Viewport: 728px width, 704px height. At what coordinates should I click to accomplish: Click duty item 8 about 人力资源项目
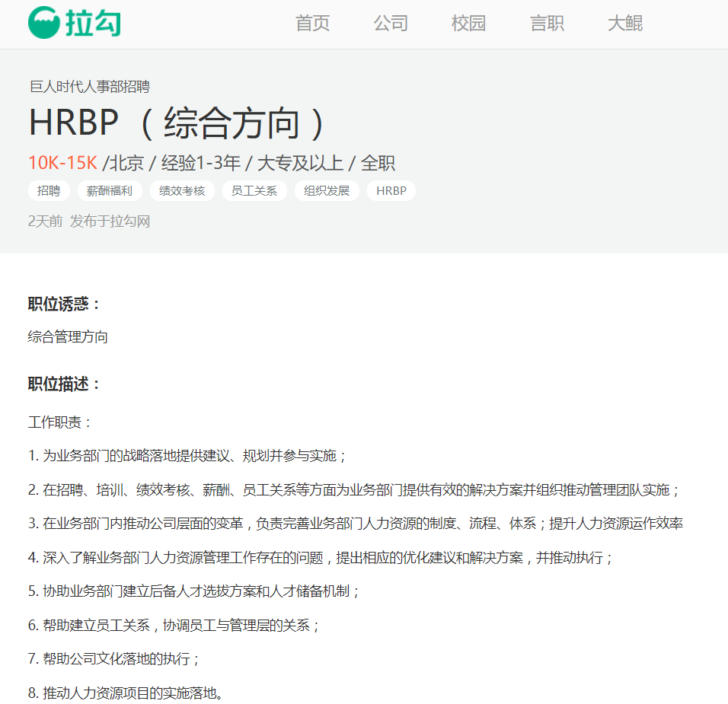[x=125, y=693]
